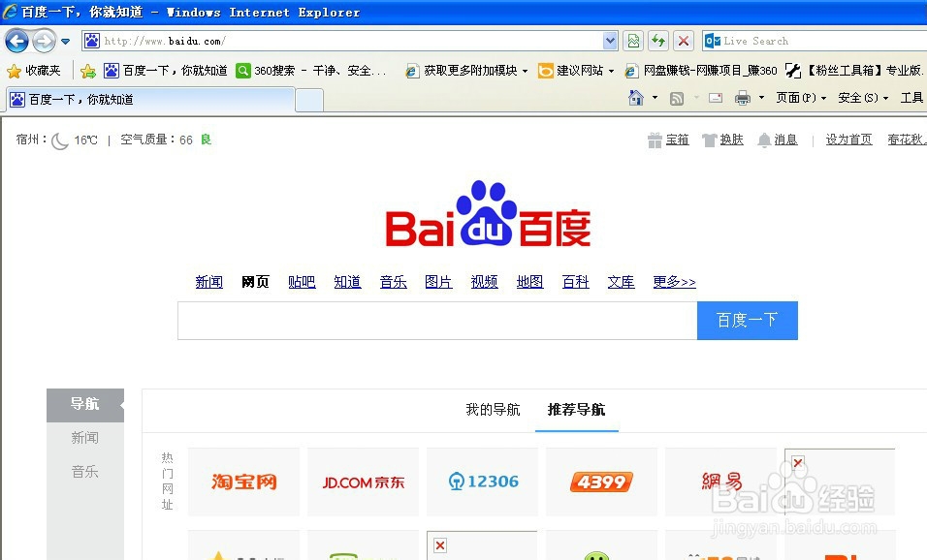Open the 淘宝网 hot site link
This screenshot has width=927, height=560.
point(242,482)
